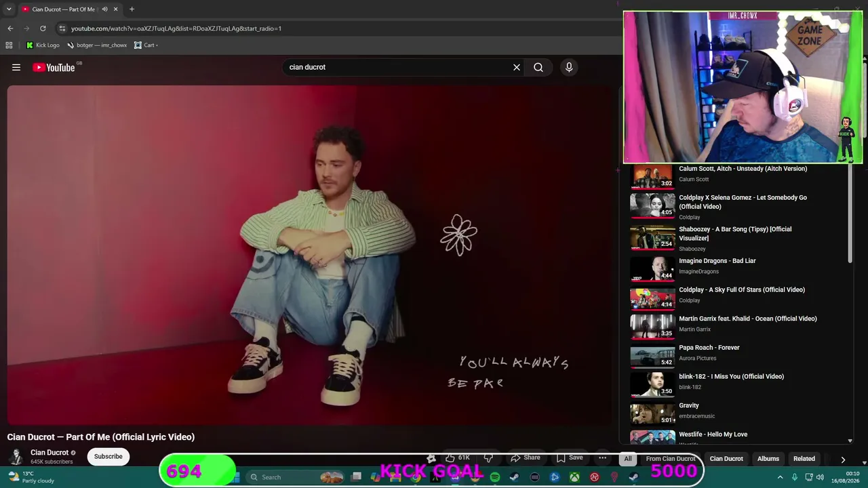Select the From Cian Ducrot chip

click(671, 459)
